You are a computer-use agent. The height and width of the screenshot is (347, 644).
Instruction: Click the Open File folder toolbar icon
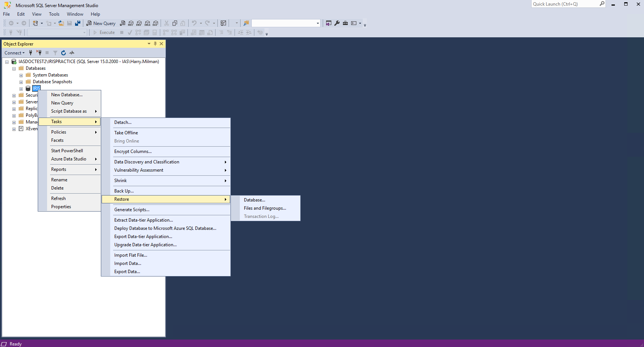[x=61, y=23]
